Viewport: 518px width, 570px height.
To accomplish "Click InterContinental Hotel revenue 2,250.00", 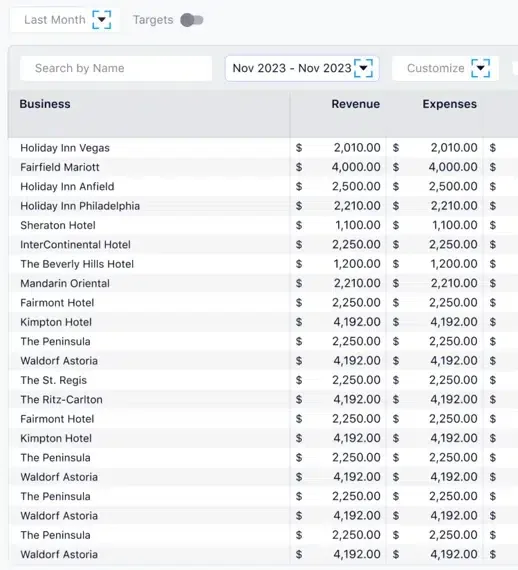I will [356, 244].
